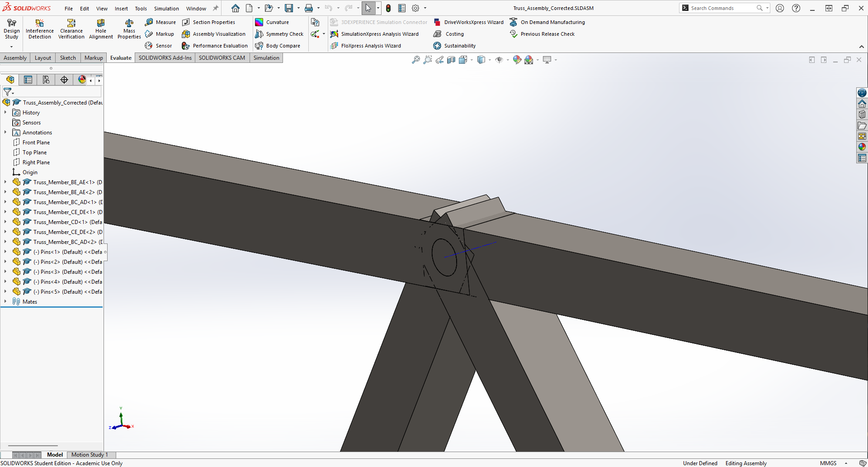The image size is (868, 467).
Task: Open the File menu
Action: pyautogui.click(x=69, y=9)
